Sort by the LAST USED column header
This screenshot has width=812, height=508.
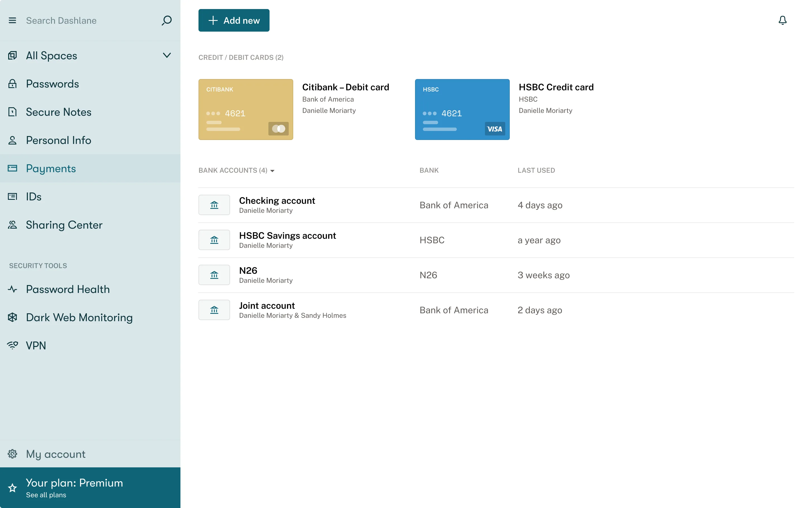coord(536,170)
